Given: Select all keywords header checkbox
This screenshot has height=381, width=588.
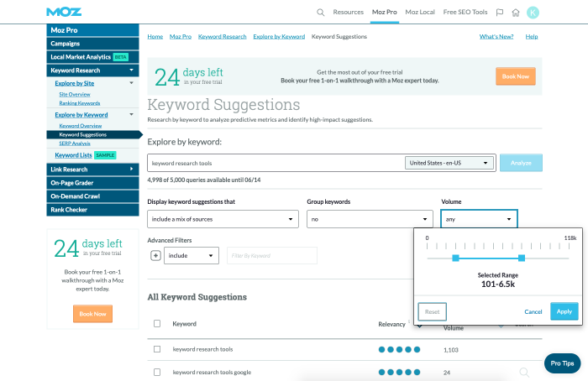Looking at the screenshot, I should pos(157,323).
